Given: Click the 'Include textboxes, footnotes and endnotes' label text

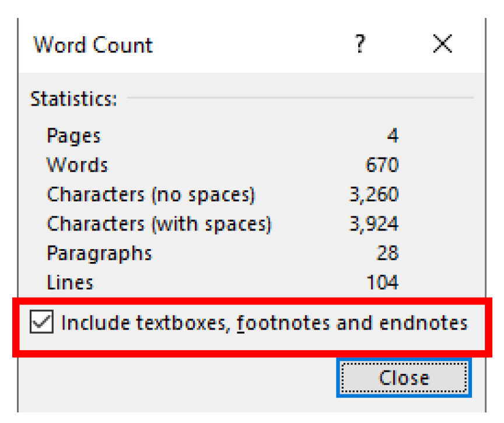Looking at the screenshot, I should 264,323.
